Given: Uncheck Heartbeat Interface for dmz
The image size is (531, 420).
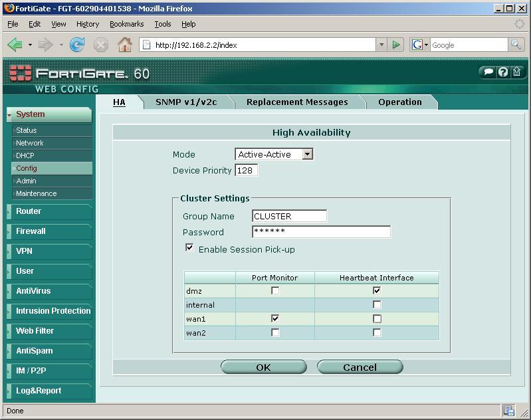Looking at the screenshot, I should (x=377, y=290).
